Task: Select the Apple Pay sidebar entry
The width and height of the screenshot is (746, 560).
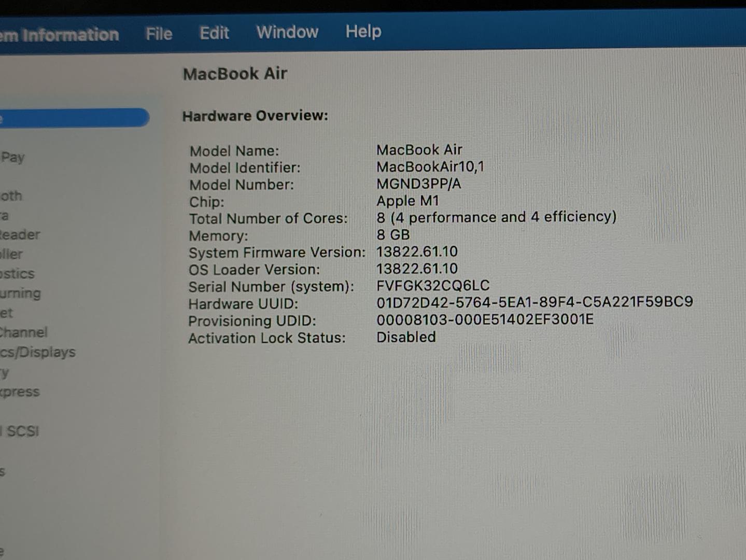Action: pos(12,157)
